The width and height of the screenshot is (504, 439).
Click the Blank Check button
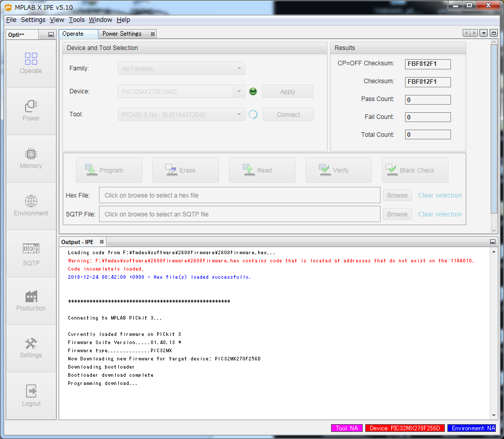415,170
